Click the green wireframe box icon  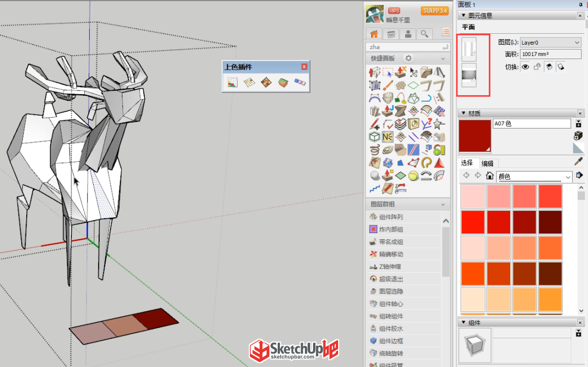(x=375, y=137)
